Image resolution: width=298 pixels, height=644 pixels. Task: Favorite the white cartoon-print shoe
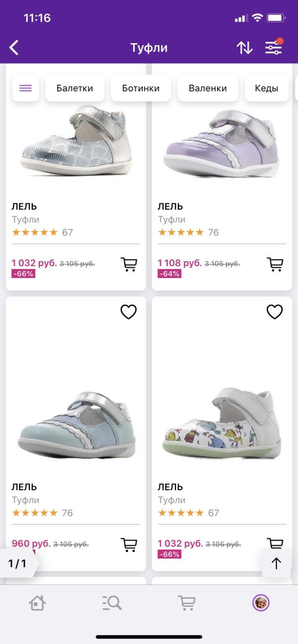tap(275, 312)
